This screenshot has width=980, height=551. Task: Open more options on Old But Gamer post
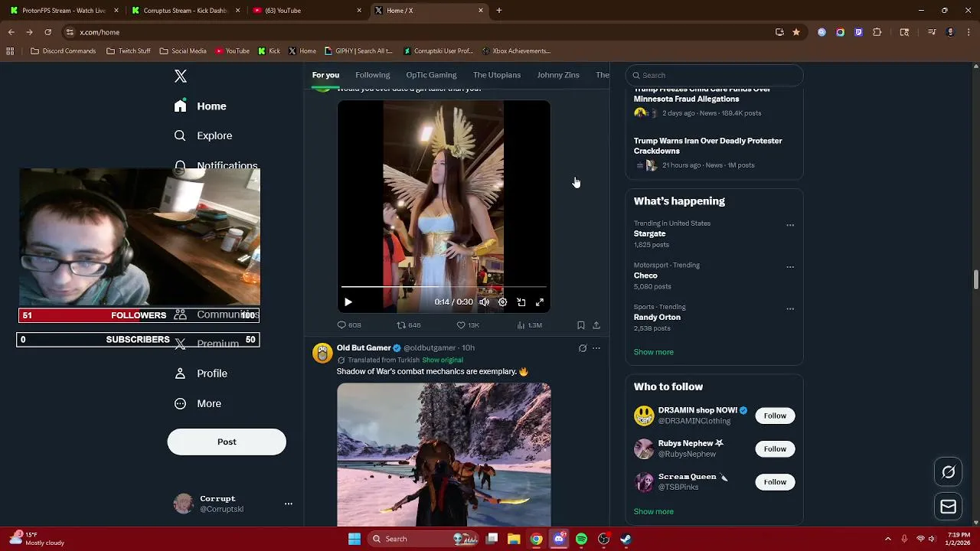(x=596, y=348)
